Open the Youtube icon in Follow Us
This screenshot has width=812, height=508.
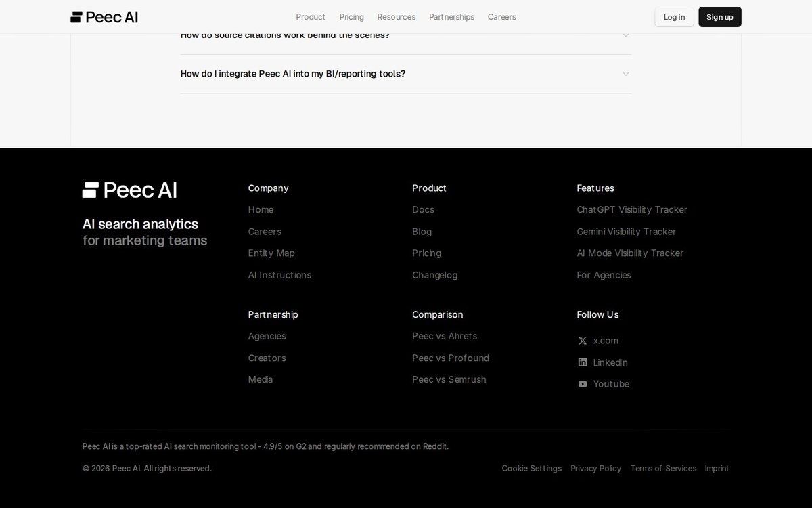tap(583, 384)
